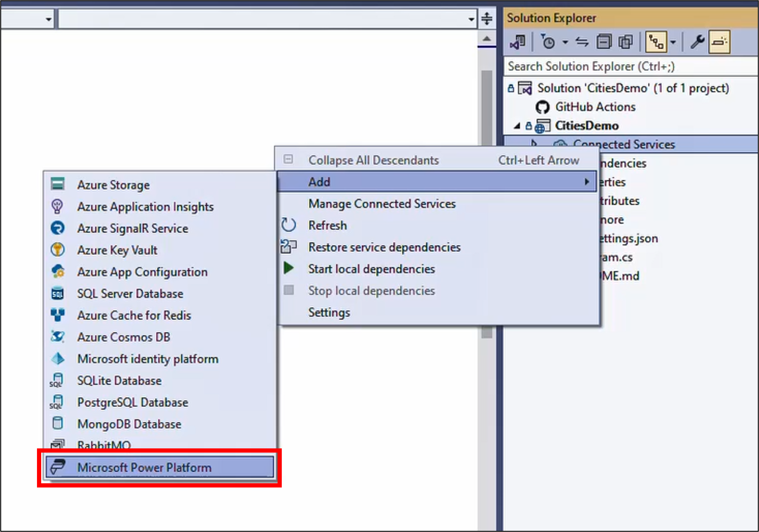Click the Azure Cosmos DB planet icon
The height and width of the screenshot is (532, 759).
(58, 337)
